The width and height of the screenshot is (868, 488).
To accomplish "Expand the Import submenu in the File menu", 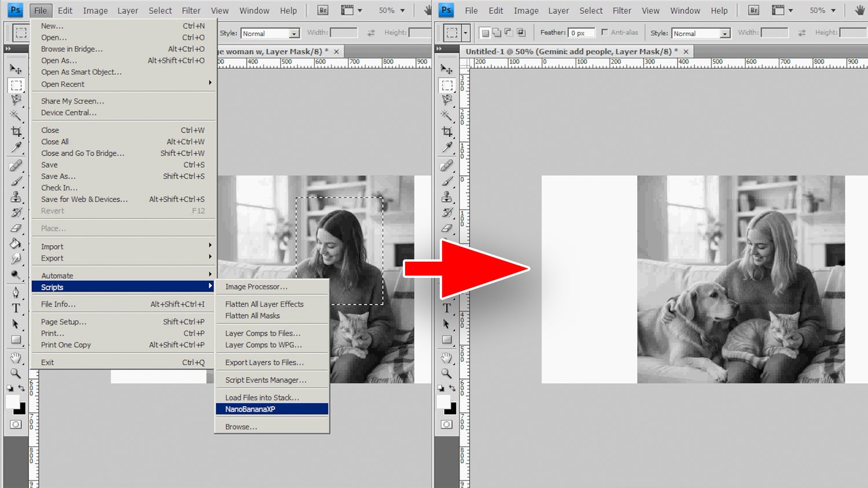I will click(x=123, y=247).
